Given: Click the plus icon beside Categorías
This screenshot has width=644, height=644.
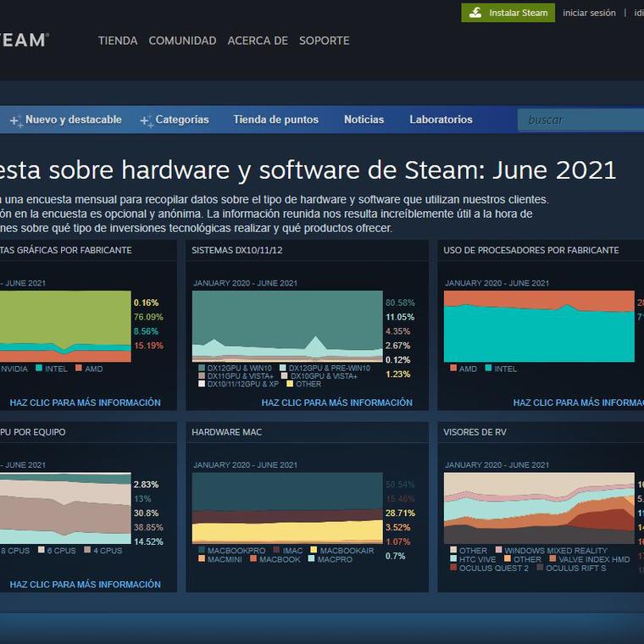Looking at the screenshot, I should coord(146,121).
